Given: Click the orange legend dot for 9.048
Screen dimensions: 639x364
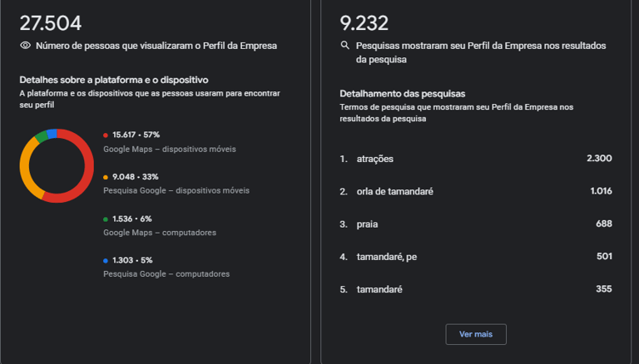Looking at the screenshot, I should click(106, 177).
